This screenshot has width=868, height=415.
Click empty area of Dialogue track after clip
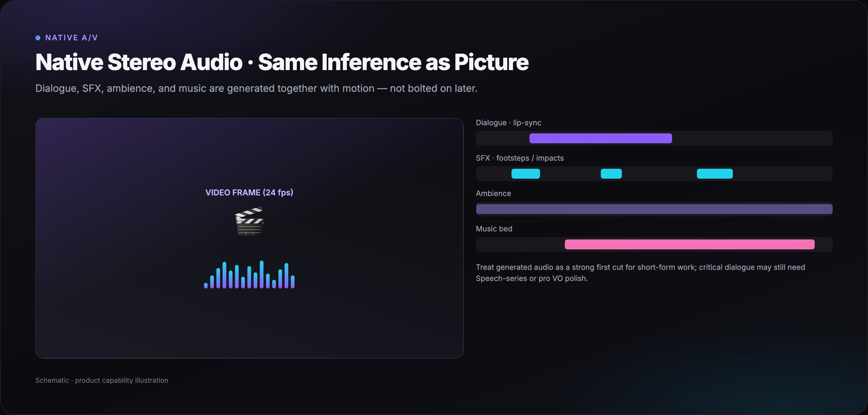click(752, 138)
